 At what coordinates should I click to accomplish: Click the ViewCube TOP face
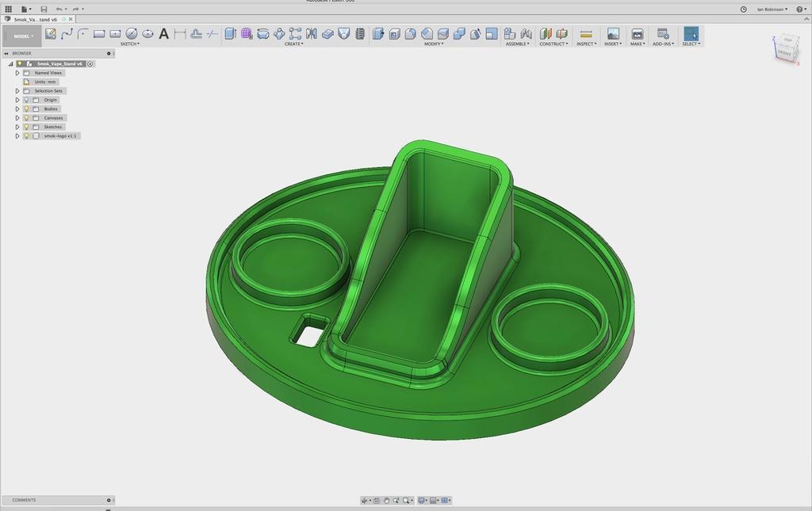point(788,40)
